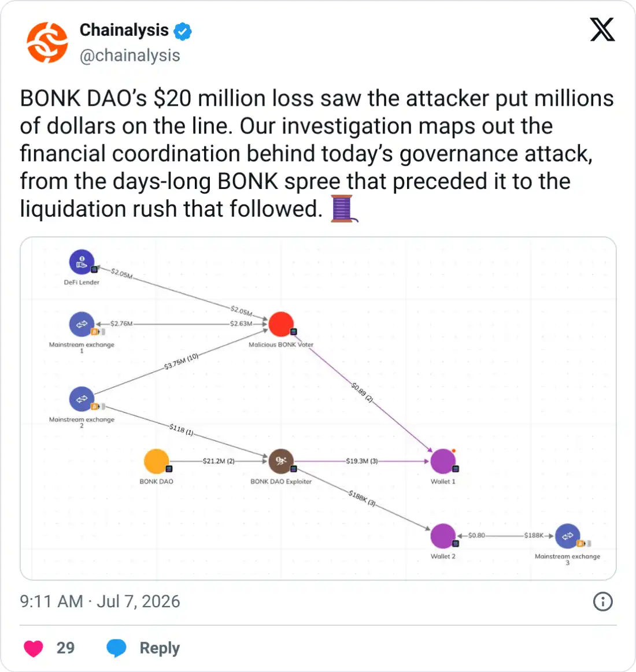Select the Mainstream exchange 1 node
The width and height of the screenshot is (636, 672).
click(x=82, y=324)
